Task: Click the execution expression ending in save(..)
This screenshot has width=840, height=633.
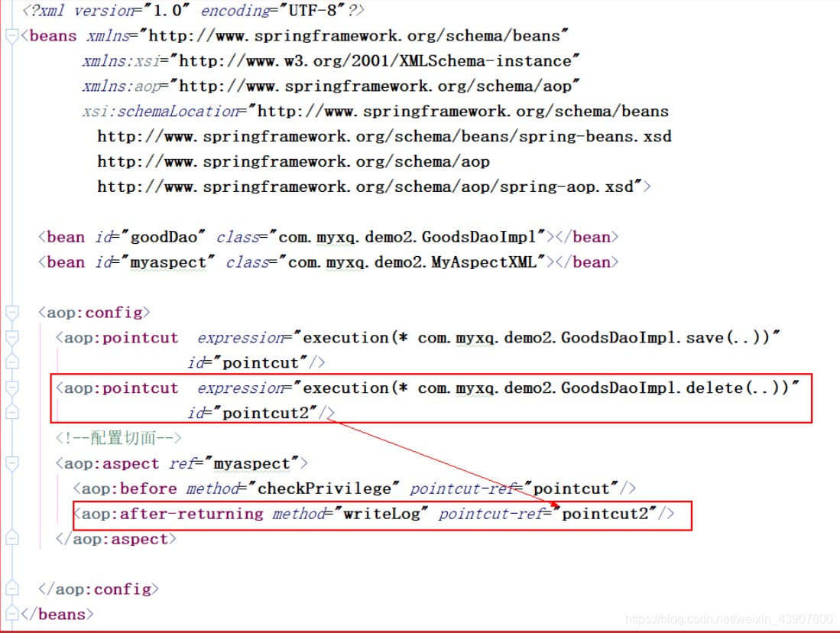Action: point(537,338)
